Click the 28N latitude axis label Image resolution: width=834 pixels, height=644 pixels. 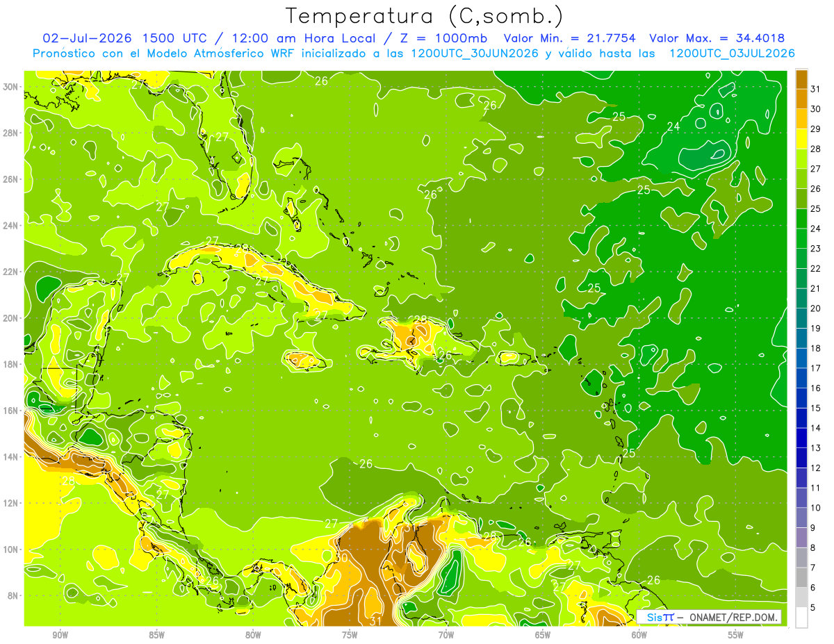click(11, 133)
